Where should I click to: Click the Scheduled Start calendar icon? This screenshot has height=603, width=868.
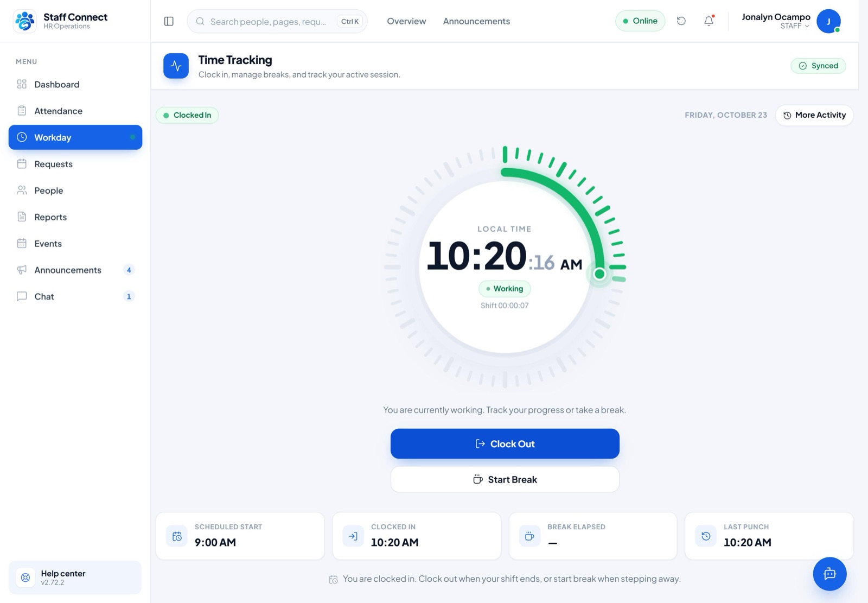point(177,536)
